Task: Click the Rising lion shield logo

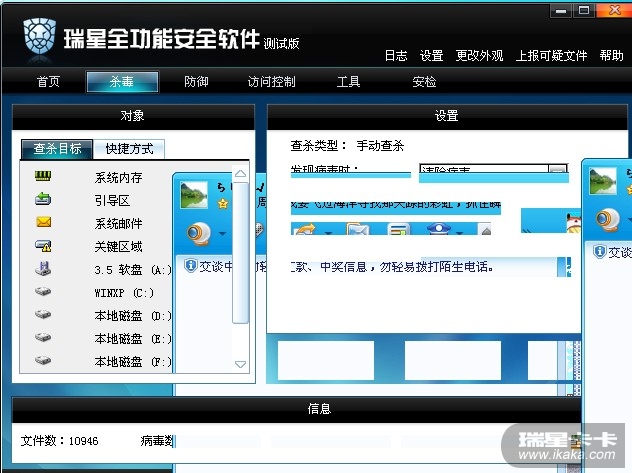Action: point(39,36)
